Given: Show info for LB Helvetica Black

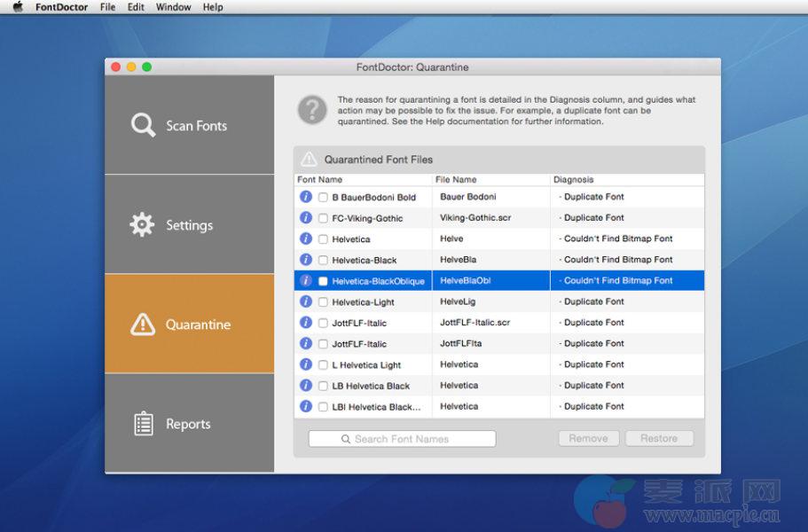Looking at the screenshot, I should [306, 386].
